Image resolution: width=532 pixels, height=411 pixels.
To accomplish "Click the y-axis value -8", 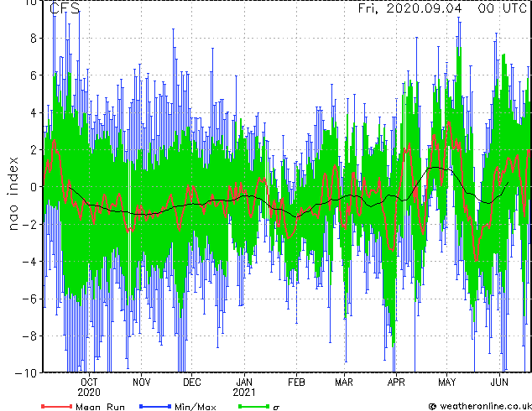I will pos(29,336).
